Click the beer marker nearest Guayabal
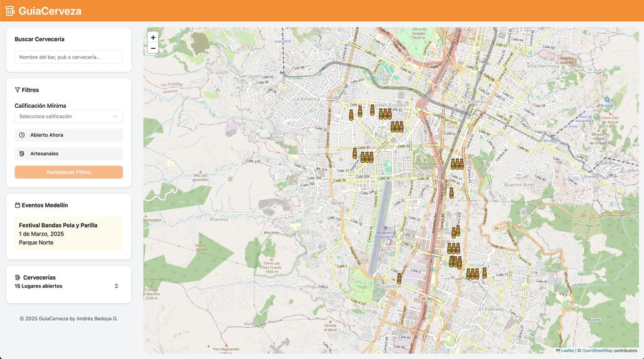 click(x=399, y=278)
